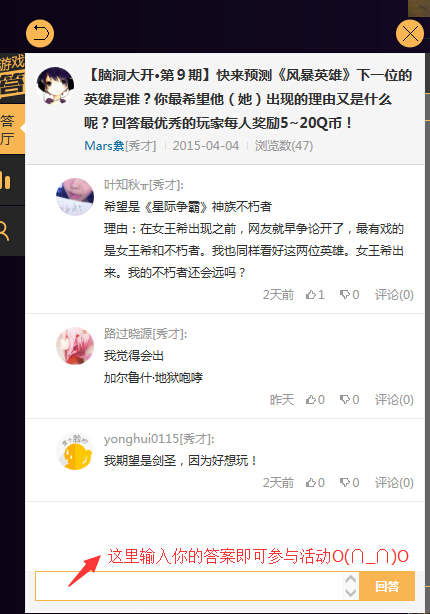Dislike the answer by yonghui0115
The width and height of the screenshot is (430, 614).
tap(349, 482)
